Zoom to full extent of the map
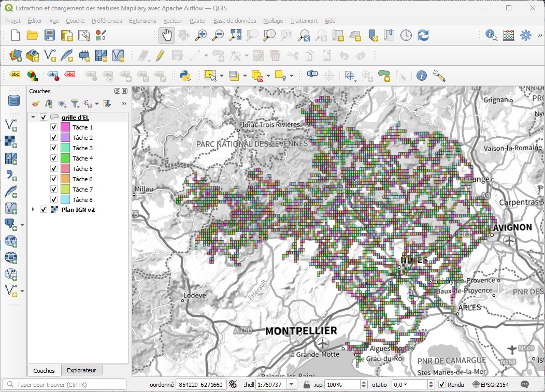Viewport: 545px width, 392px height. [235, 35]
